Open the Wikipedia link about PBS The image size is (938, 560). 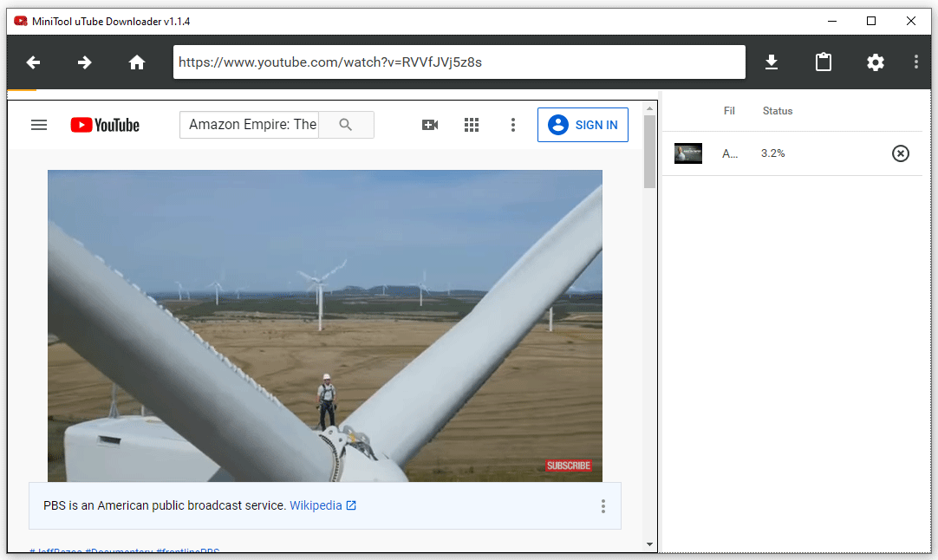[317, 505]
